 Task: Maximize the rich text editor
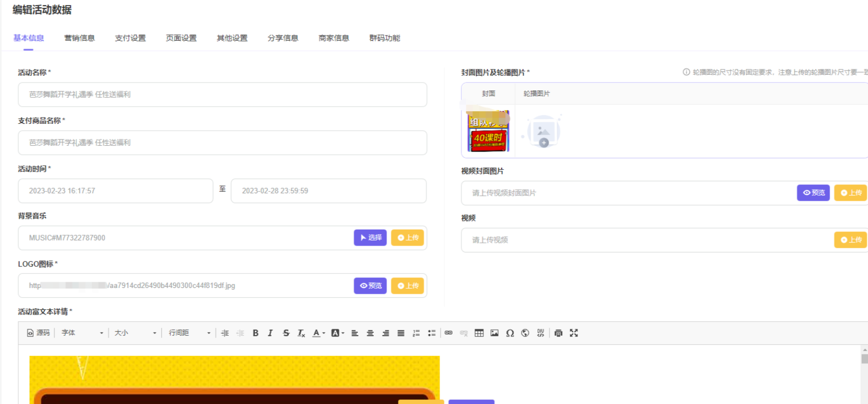(x=574, y=333)
